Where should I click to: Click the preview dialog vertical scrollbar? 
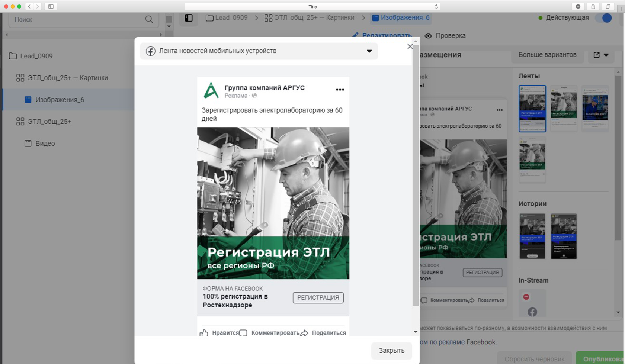pyautogui.click(x=416, y=175)
